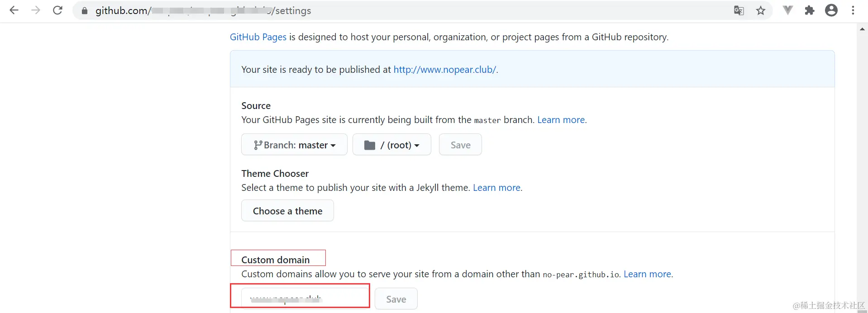Screen dimensions: 868x313
Task: Open Chrome three-dot menu
Action: tap(853, 10)
